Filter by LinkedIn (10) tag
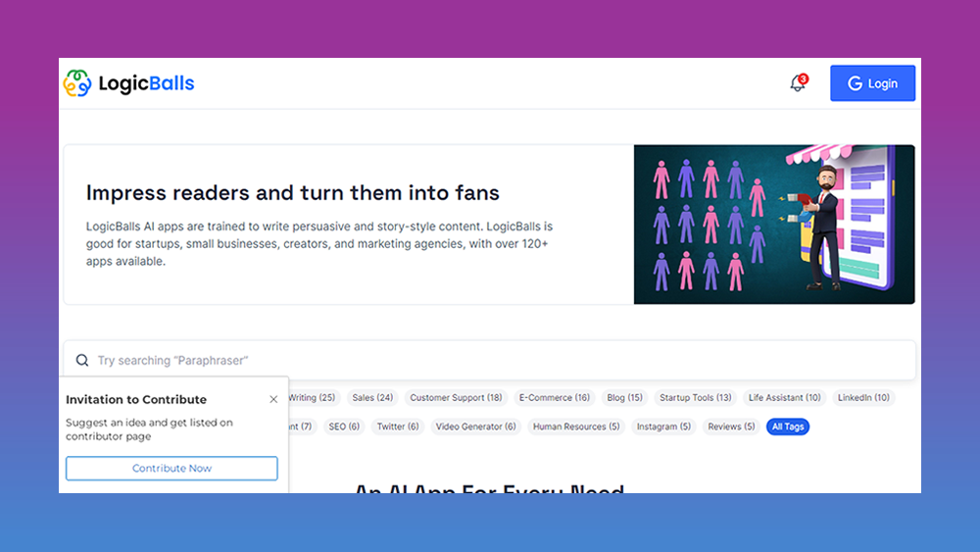980x552 pixels. click(x=863, y=398)
